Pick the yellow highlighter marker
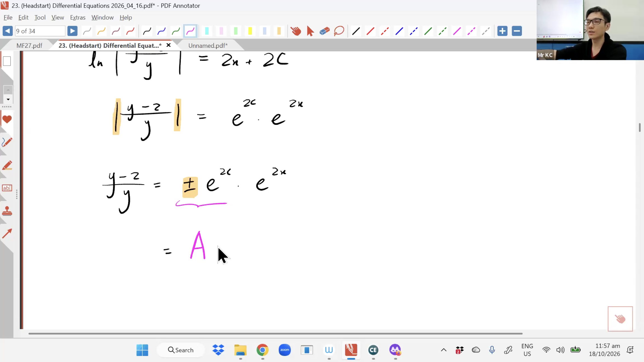 [x=250, y=31]
